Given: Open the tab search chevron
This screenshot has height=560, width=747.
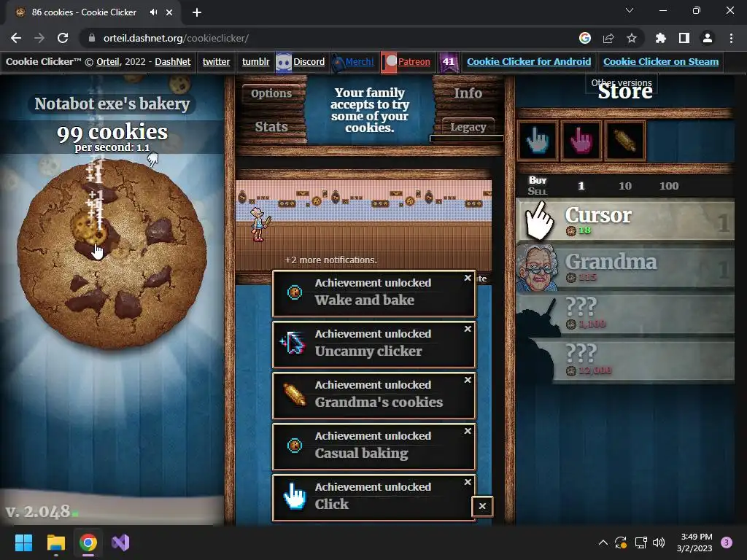Looking at the screenshot, I should pos(629,10).
